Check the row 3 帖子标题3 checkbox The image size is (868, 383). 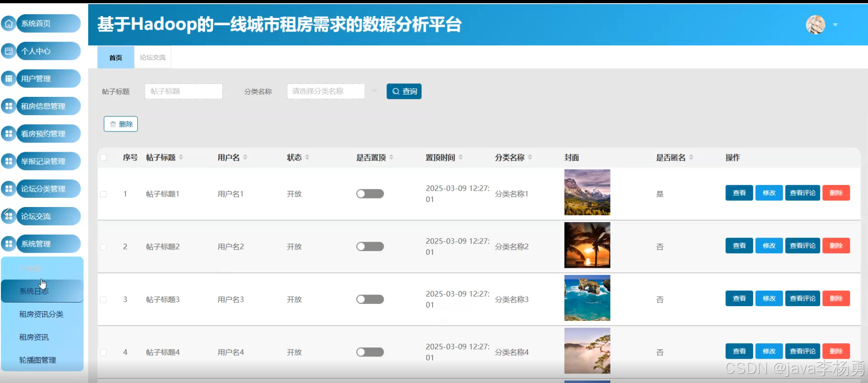103,300
